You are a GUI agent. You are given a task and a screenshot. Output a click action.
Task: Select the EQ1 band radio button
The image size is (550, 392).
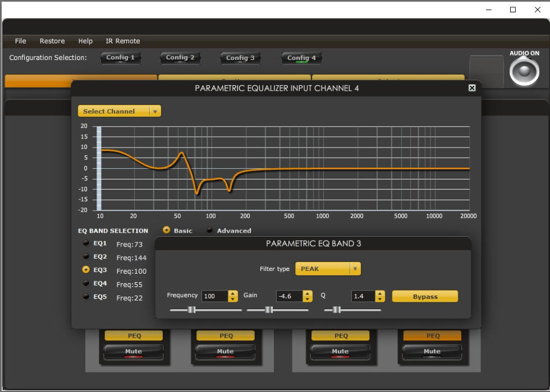click(x=85, y=243)
